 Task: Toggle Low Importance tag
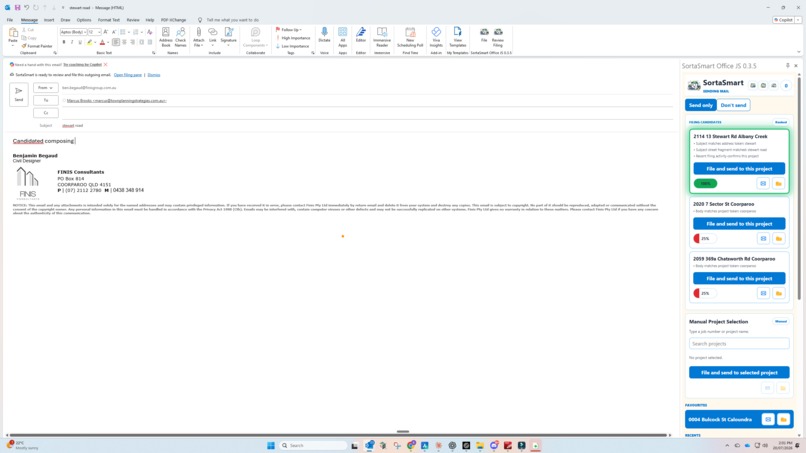click(x=292, y=46)
